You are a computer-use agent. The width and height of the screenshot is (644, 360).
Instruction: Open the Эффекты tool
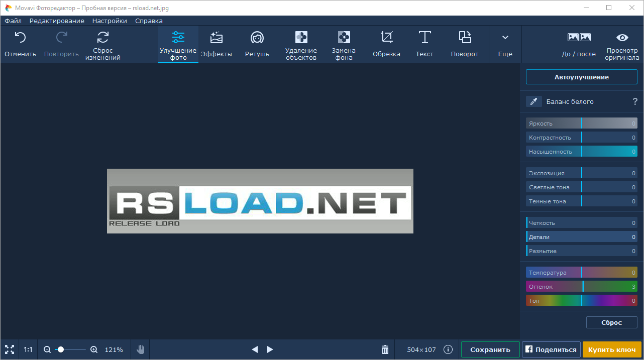(217, 44)
